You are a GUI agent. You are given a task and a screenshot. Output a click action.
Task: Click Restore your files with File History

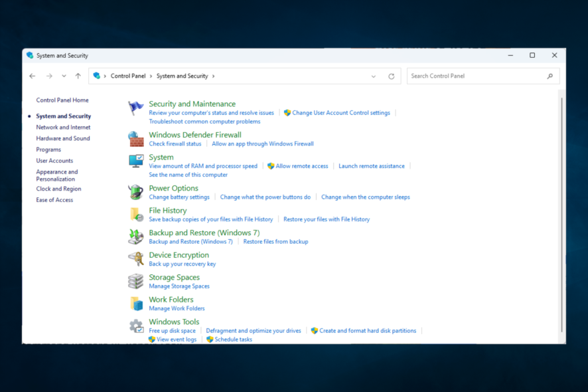pyautogui.click(x=327, y=219)
